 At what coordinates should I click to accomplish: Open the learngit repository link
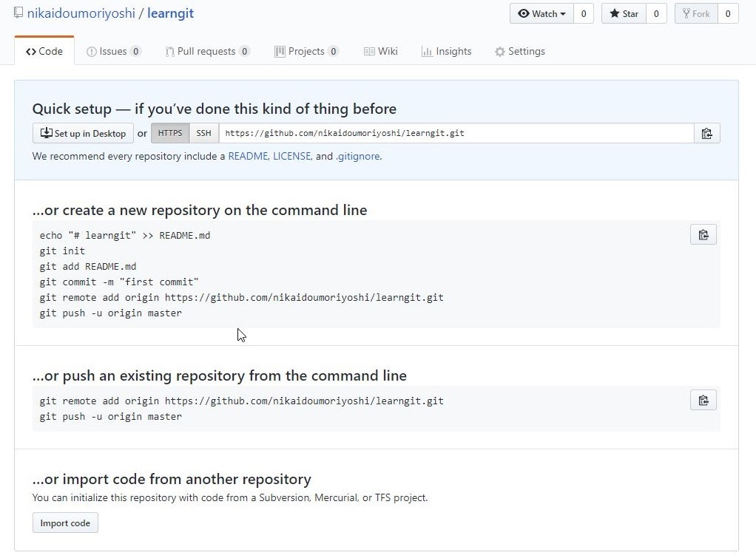point(170,13)
